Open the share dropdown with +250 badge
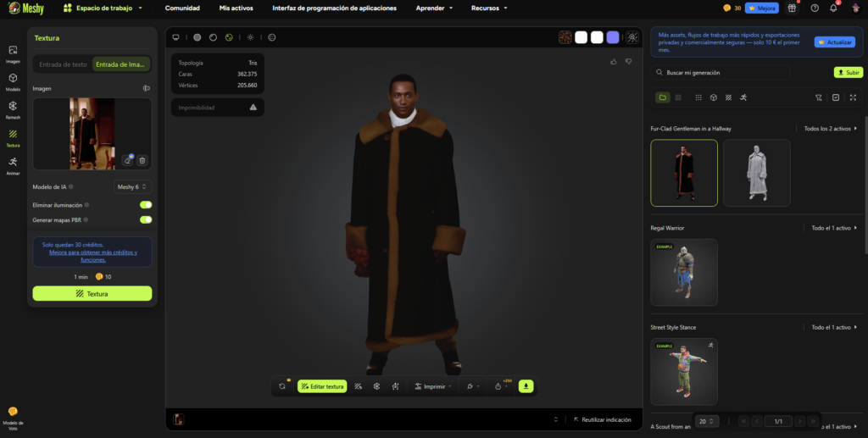 pos(501,386)
